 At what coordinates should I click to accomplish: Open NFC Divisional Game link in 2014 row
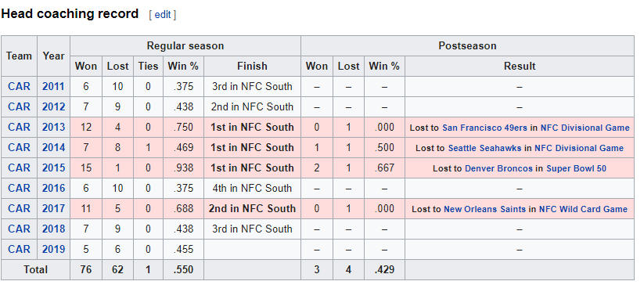(x=579, y=148)
